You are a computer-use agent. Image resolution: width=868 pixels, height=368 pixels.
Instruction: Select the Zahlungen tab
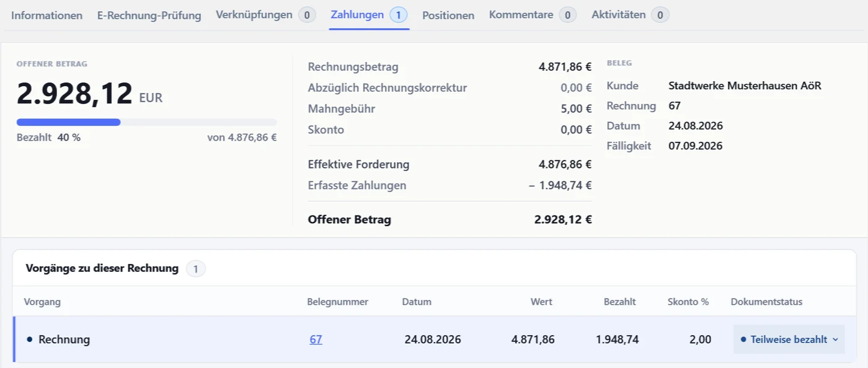[x=369, y=15]
